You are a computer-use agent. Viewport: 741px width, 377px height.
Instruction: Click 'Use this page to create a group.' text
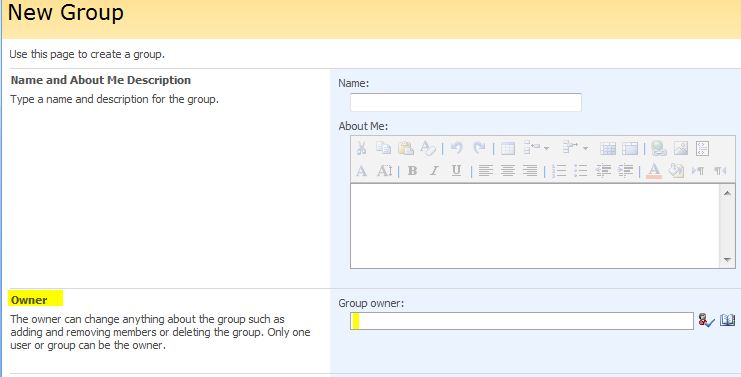pos(87,54)
